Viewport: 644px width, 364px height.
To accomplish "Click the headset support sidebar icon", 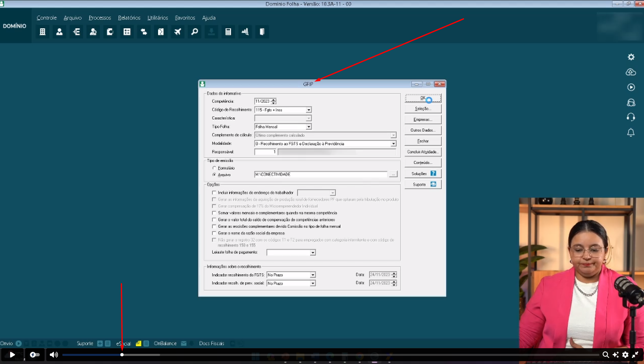I will click(x=631, y=117).
